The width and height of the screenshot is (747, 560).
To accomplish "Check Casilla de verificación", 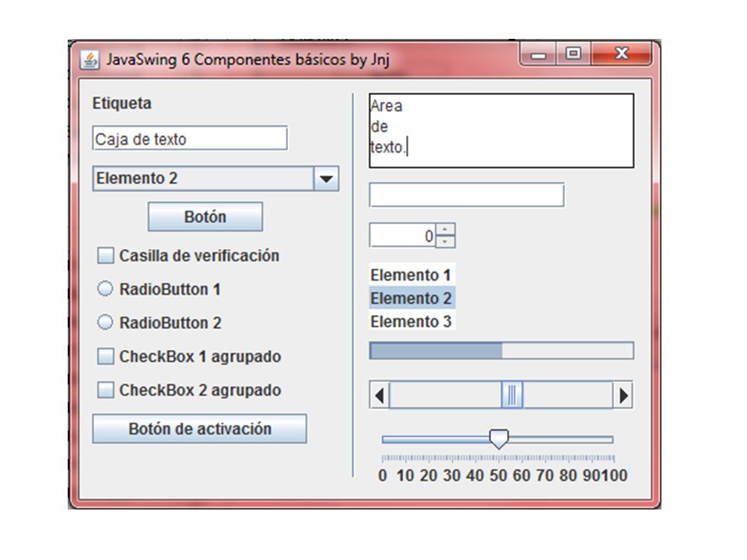I will 106,255.
